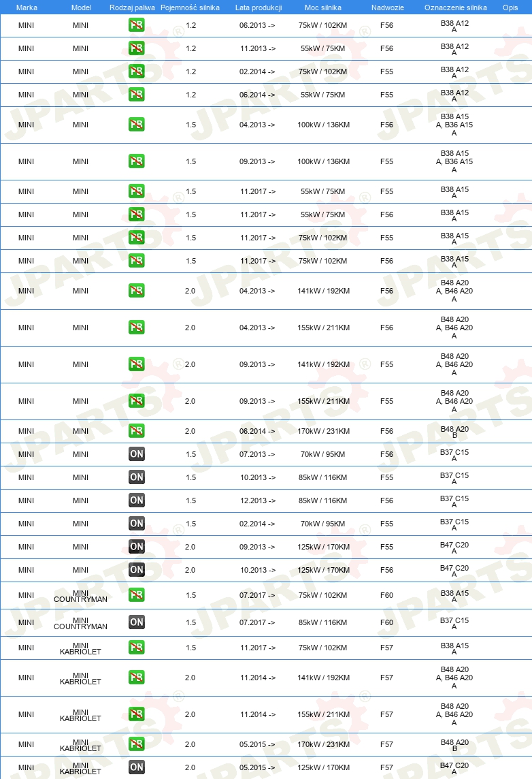This screenshot has width=532, height=779.
Task: Click petrol icon in 06.2014 170kW F56 row
Action: coord(137,431)
